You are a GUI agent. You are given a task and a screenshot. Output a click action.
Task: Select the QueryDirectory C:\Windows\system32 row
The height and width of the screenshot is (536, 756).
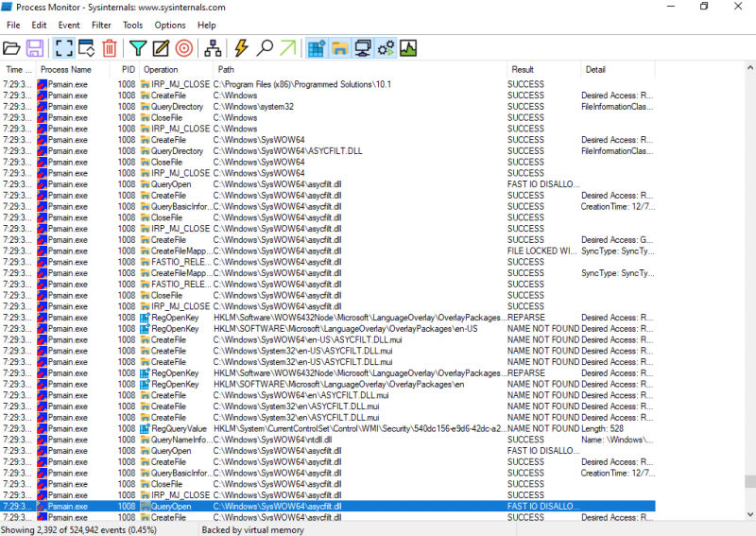click(328, 107)
